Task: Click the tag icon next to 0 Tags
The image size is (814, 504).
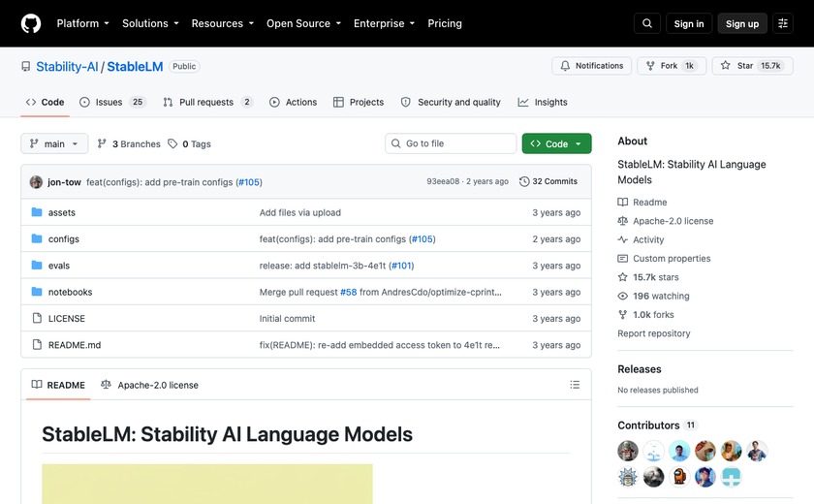Action: [172, 143]
